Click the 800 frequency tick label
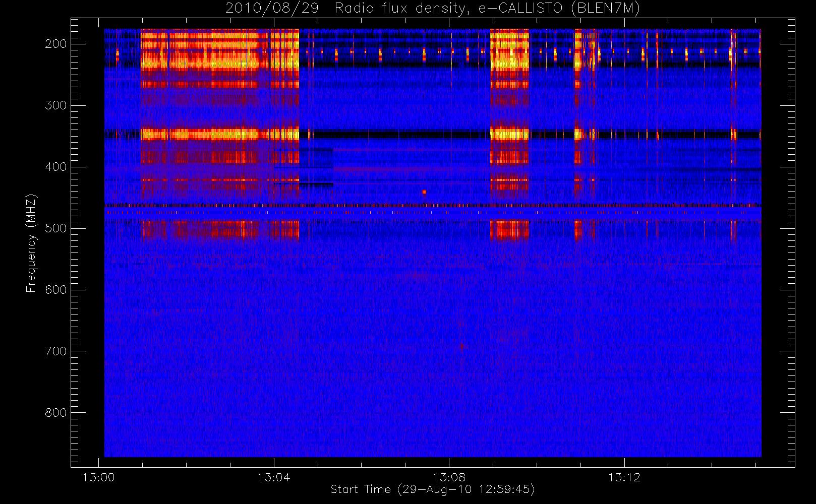The height and width of the screenshot is (504, 816). 56,413
